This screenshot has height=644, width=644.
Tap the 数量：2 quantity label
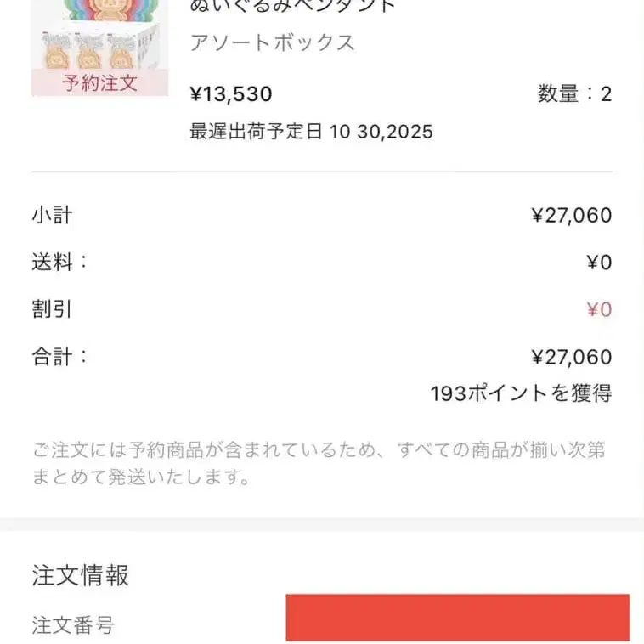[x=574, y=94]
